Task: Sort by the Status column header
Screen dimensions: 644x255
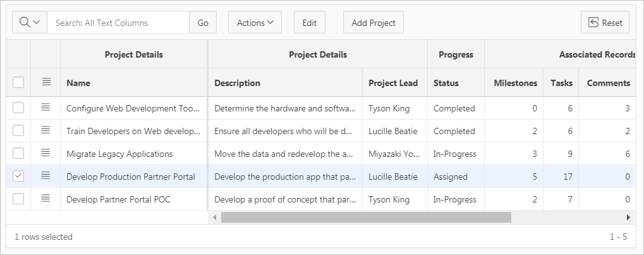Action: pos(446,83)
